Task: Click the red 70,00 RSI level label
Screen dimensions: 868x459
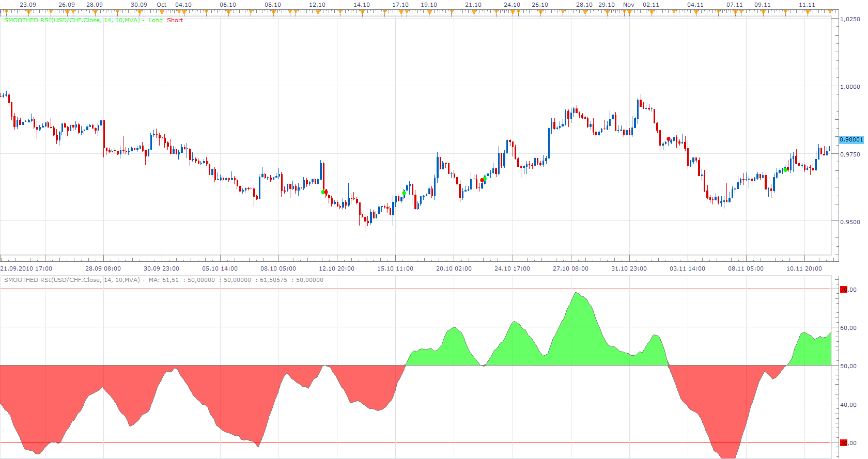Action: click(848, 290)
